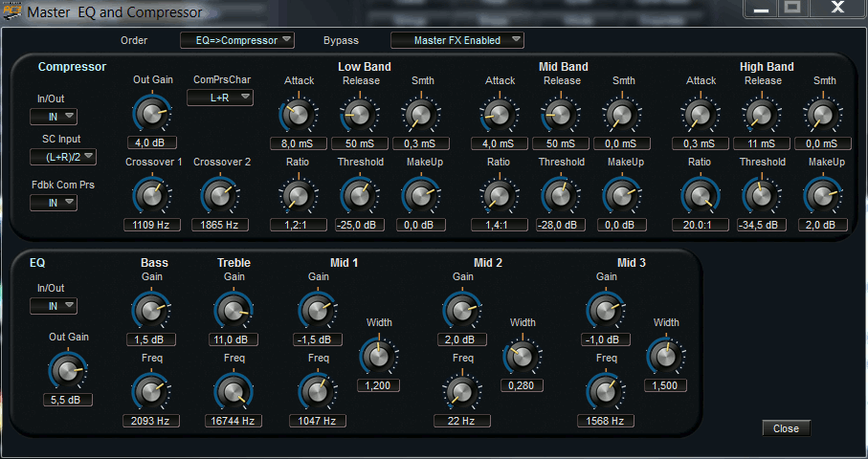
Task: Toggle the Compressor In/Out selector
Action: [54, 117]
